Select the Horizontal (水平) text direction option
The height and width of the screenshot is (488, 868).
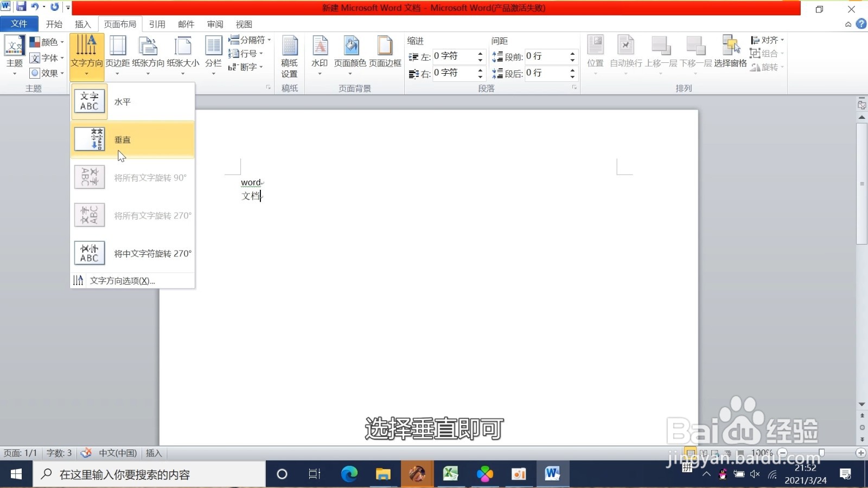click(x=132, y=101)
